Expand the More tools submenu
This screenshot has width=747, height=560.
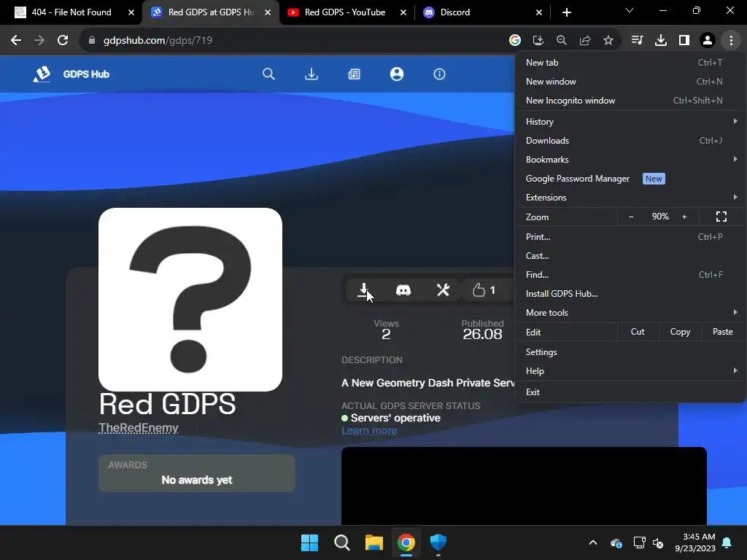(631, 313)
